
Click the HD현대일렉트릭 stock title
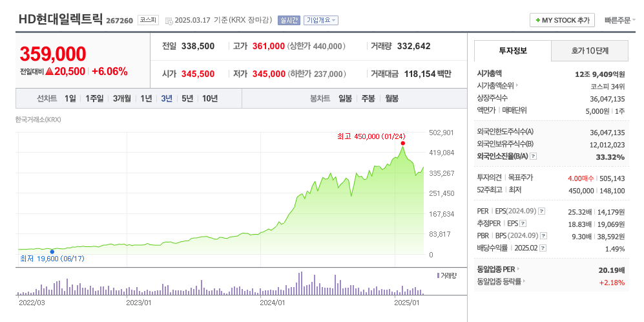pos(60,19)
